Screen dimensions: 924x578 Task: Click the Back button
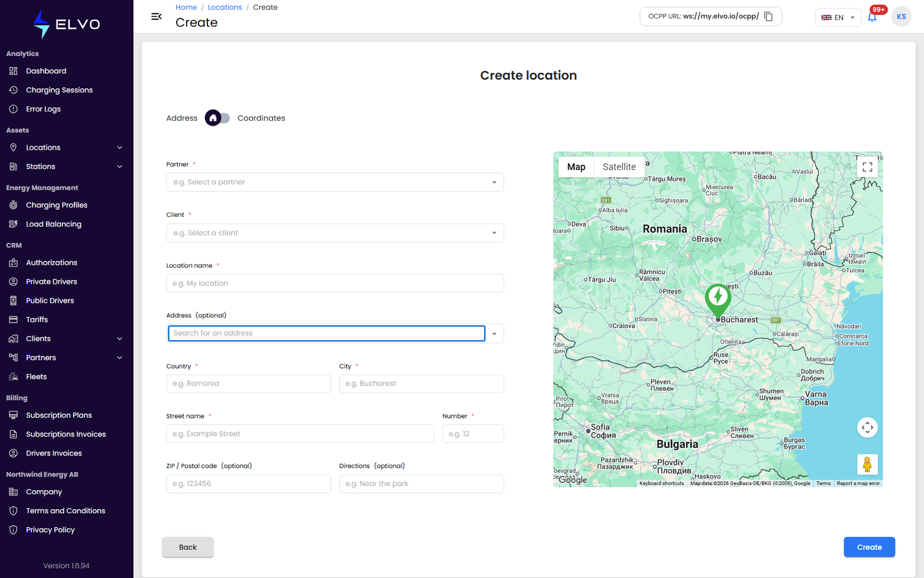tap(188, 547)
